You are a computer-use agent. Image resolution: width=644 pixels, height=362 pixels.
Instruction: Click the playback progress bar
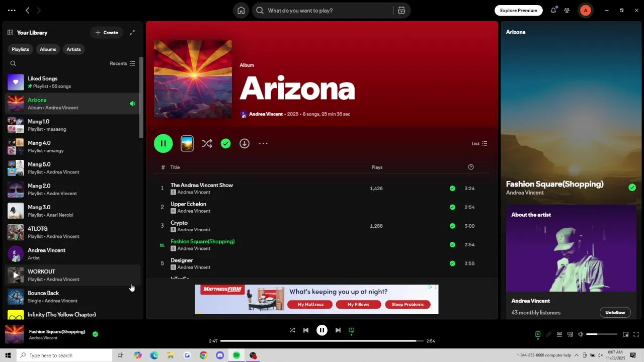(322, 341)
